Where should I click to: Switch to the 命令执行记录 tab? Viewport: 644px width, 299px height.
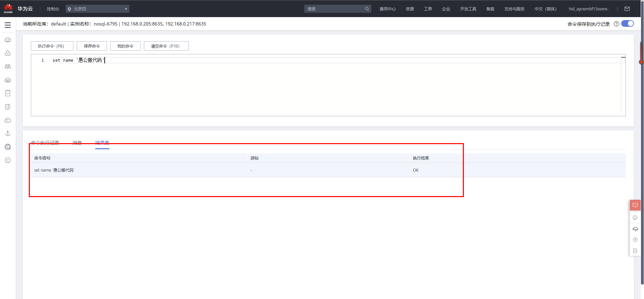[45, 143]
